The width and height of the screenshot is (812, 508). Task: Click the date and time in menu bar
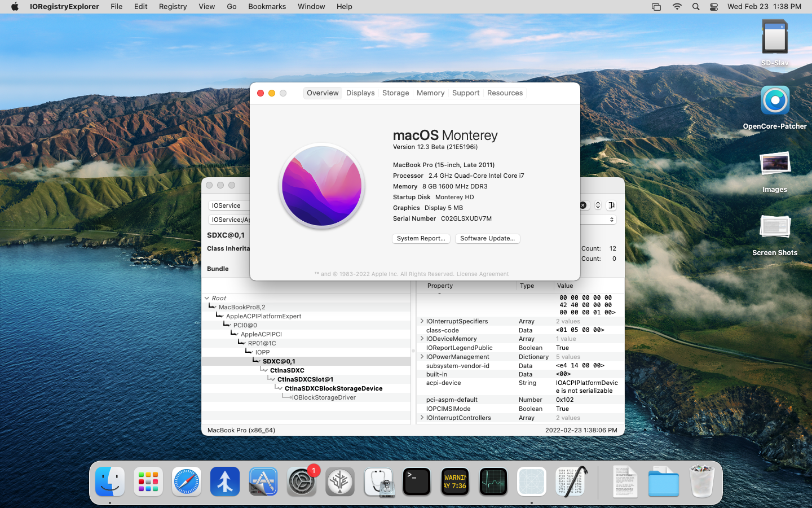(x=764, y=7)
